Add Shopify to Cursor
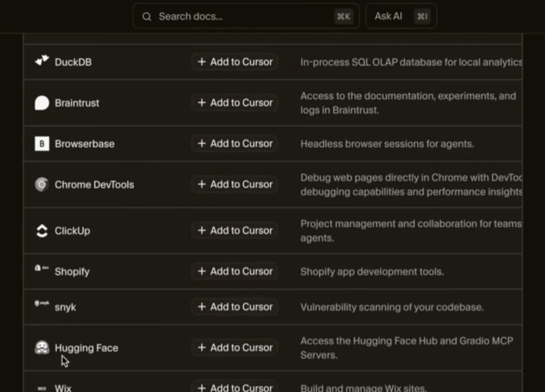The height and width of the screenshot is (392, 545). (x=235, y=272)
